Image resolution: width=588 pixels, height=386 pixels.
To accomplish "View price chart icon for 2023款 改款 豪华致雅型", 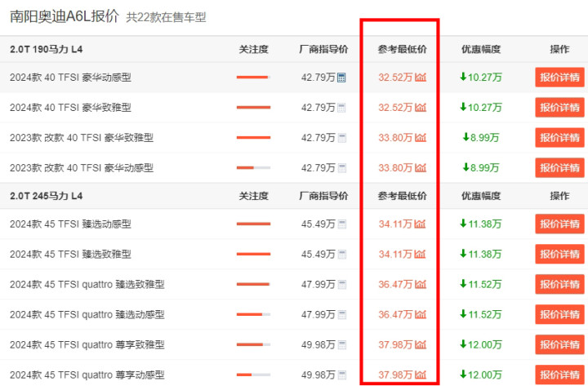I will click(421, 138).
